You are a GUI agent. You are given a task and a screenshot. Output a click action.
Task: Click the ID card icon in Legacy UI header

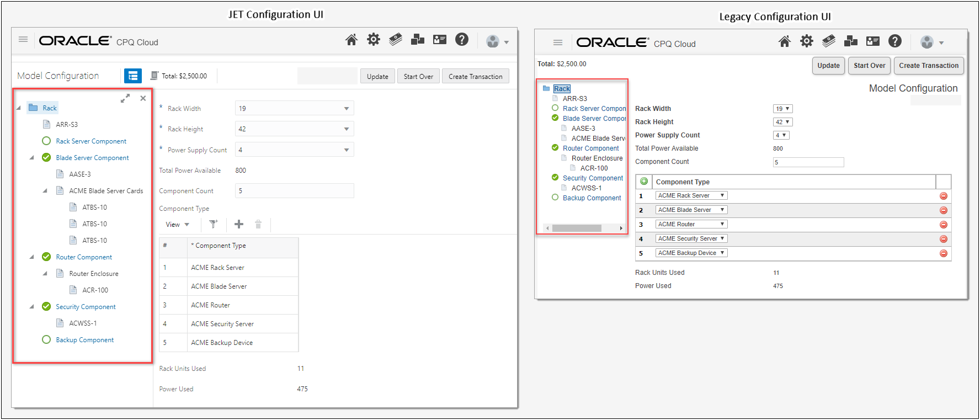pos(873,41)
